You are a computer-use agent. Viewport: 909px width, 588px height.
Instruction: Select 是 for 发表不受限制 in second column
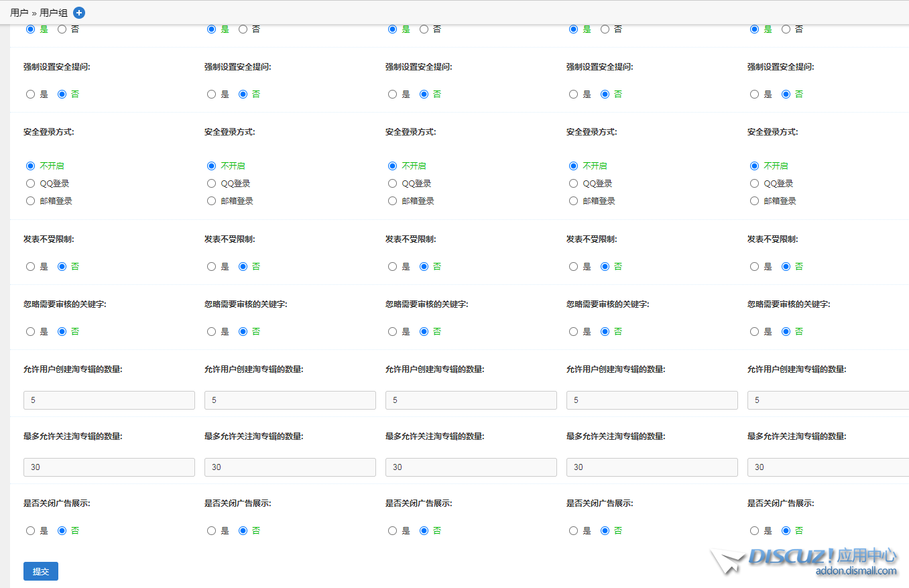pyautogui.click(x=212, y=267)
